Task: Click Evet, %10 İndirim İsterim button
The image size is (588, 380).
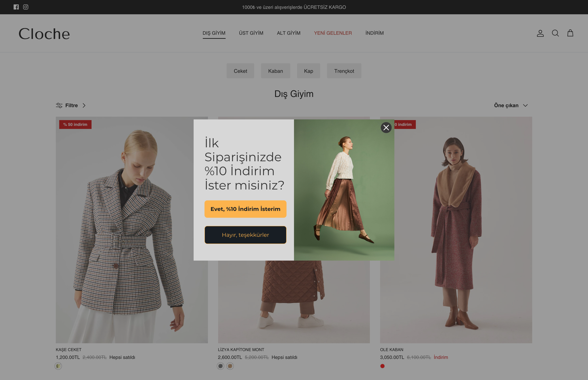Action: click(245, 209)
